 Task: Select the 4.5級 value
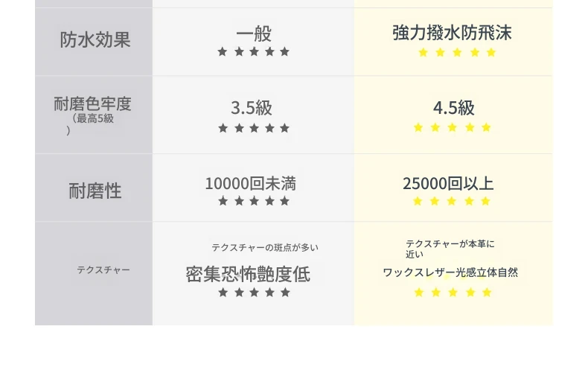(x=454, y=108)
